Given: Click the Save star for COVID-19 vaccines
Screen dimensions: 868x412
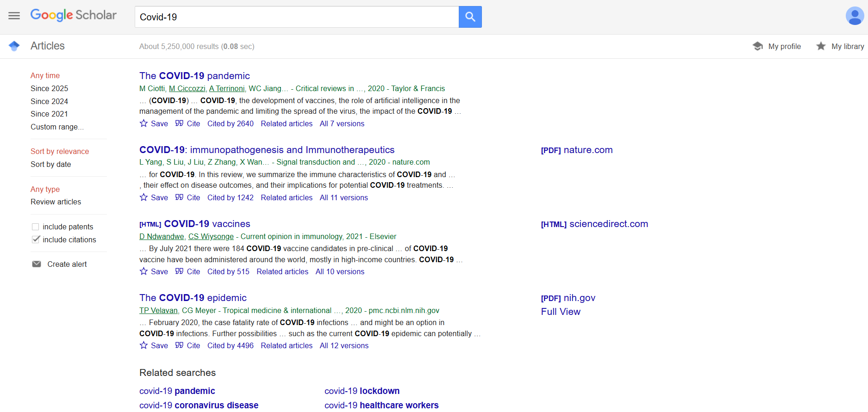Looking at the screenshot, I should pyautogui.click(x=144, y=271).
